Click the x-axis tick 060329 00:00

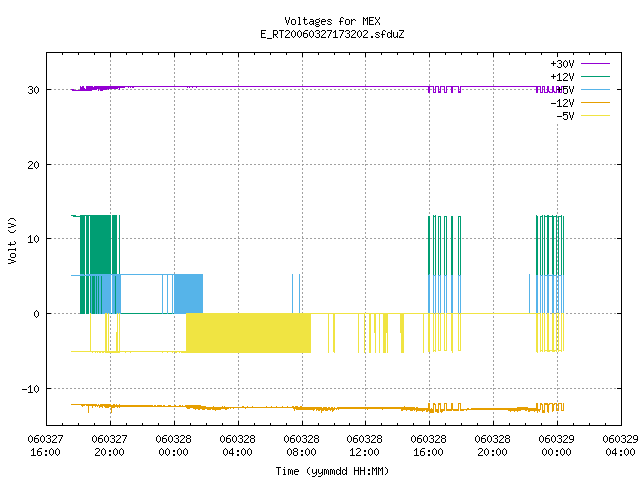556,446
